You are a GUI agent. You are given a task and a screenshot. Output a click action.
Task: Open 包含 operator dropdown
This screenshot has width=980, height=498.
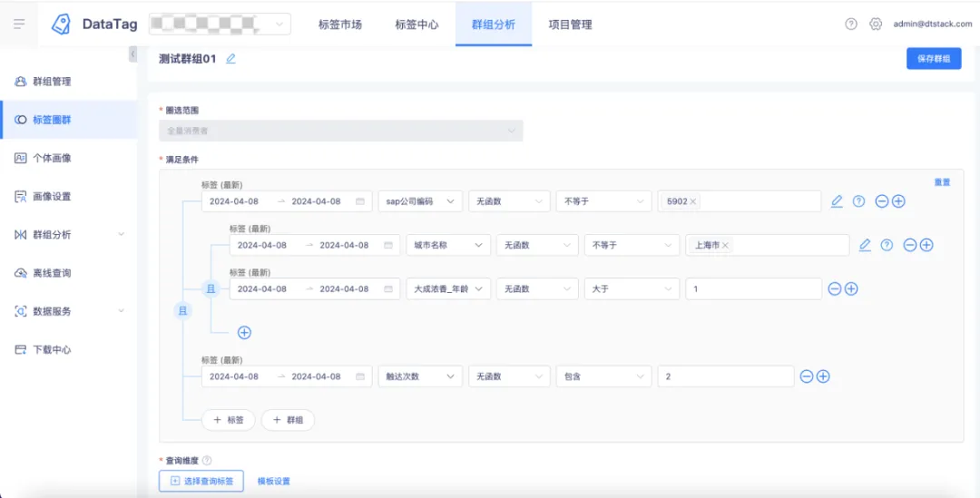pos(603,376)
